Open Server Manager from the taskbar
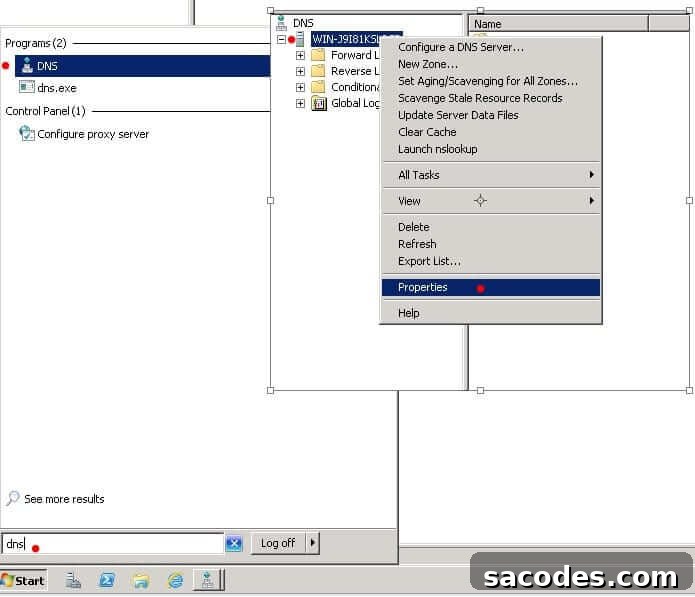The height and width of the screenshot is (597, 695). click(x=73, y=580)
